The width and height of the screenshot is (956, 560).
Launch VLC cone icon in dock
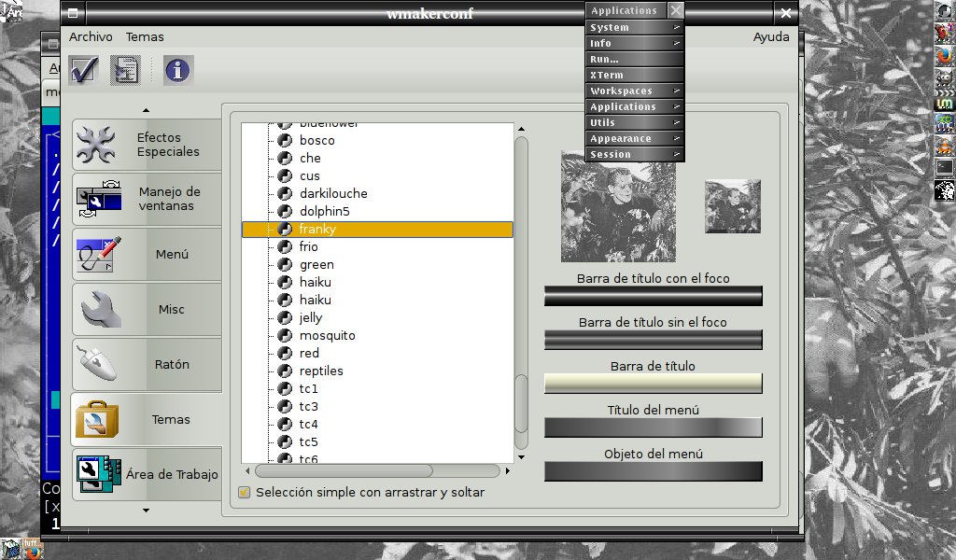[x=945, y=147]
